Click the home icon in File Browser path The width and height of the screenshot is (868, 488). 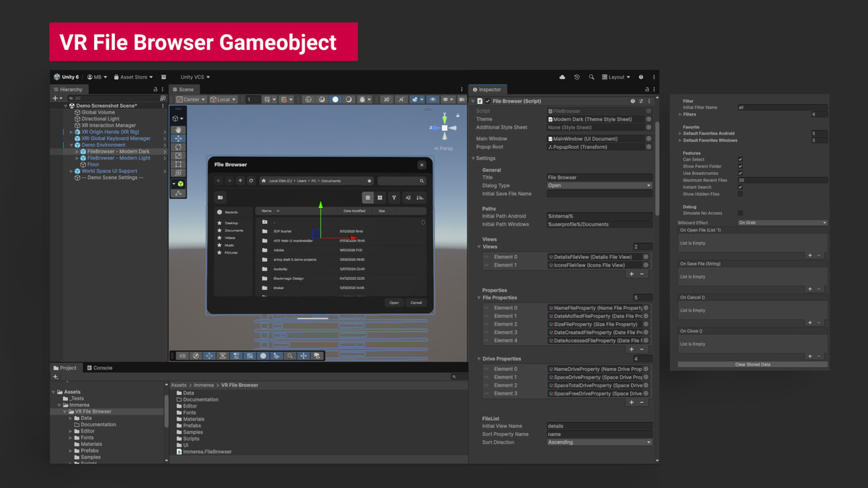click(264, 181)
